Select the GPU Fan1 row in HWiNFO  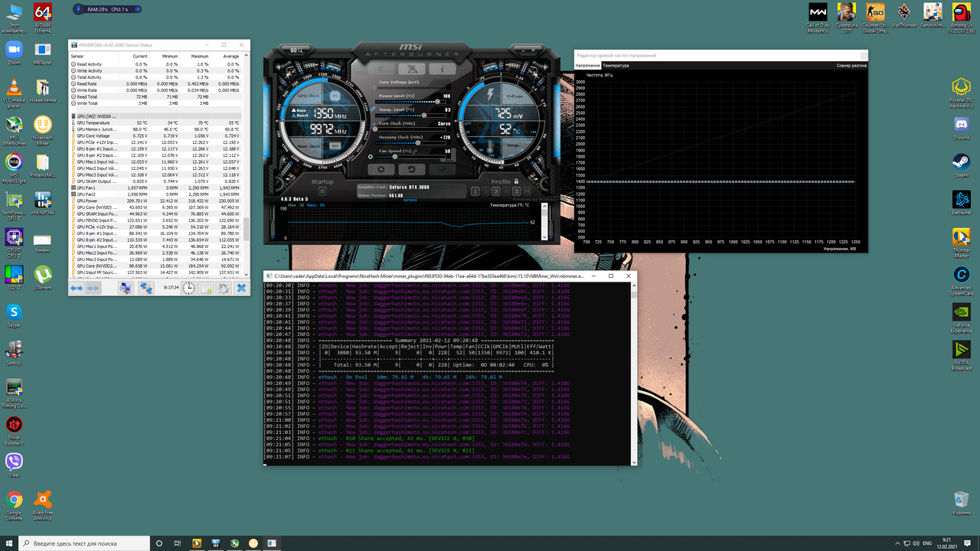tap(155, 187)
